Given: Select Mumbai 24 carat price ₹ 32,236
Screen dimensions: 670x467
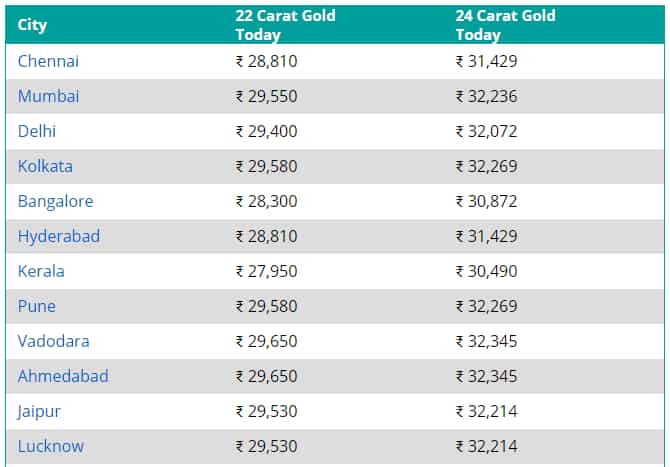Looking at the screenshot, I should tap(487, 96).
